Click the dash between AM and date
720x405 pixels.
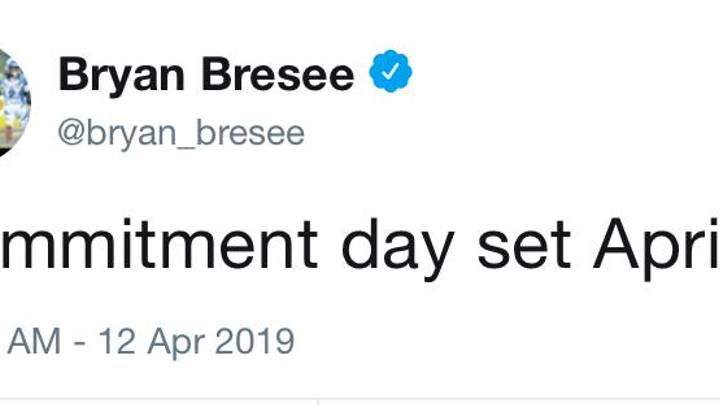(80, 343)
